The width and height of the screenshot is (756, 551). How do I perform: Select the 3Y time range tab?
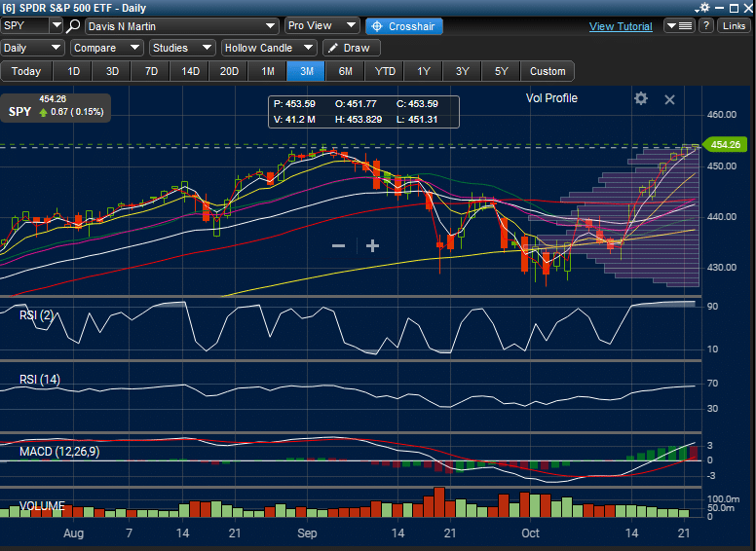463,71
